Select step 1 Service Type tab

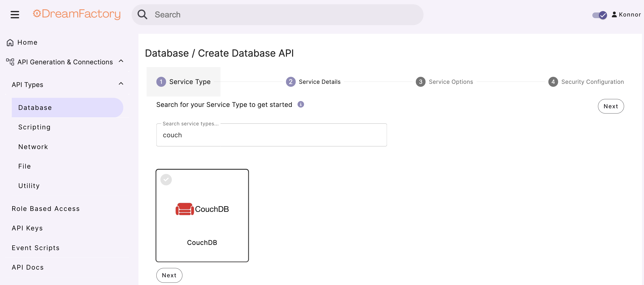pos(183,82)
